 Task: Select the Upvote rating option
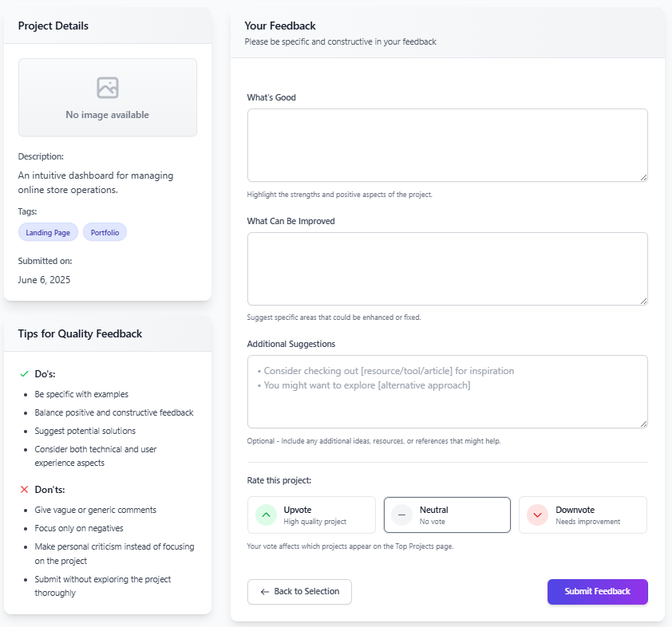point(311,515)
